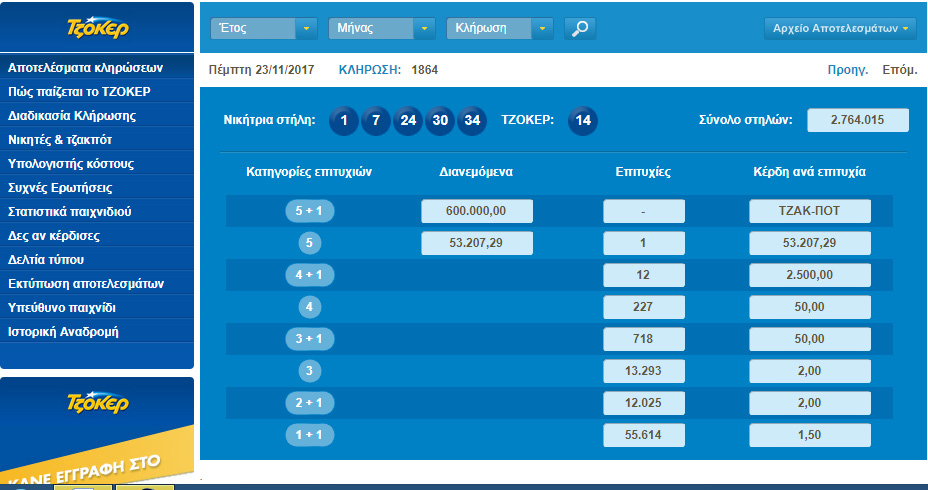
Task: Select Νικητές & τζακπότ in sidebar
Action: point(73,140)
